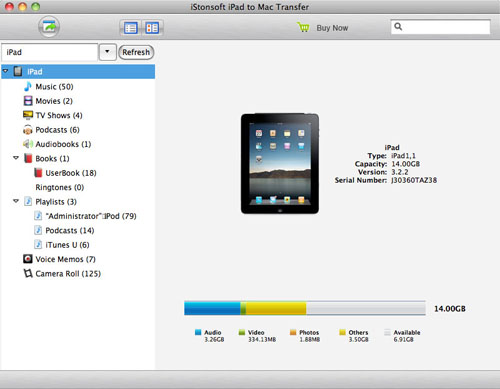
Task: Click the Available 6.91GB legend text
Action: coord(407,336)
